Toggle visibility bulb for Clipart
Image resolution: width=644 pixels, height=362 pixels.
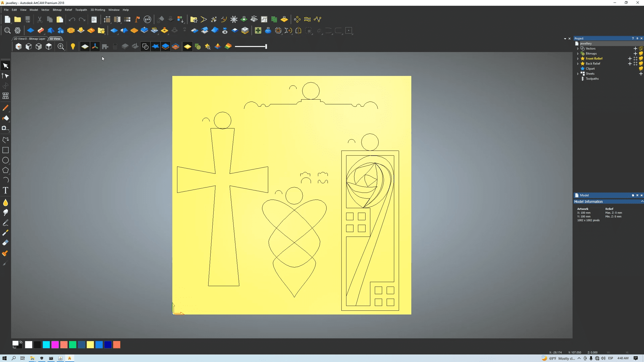coord(641,69)
